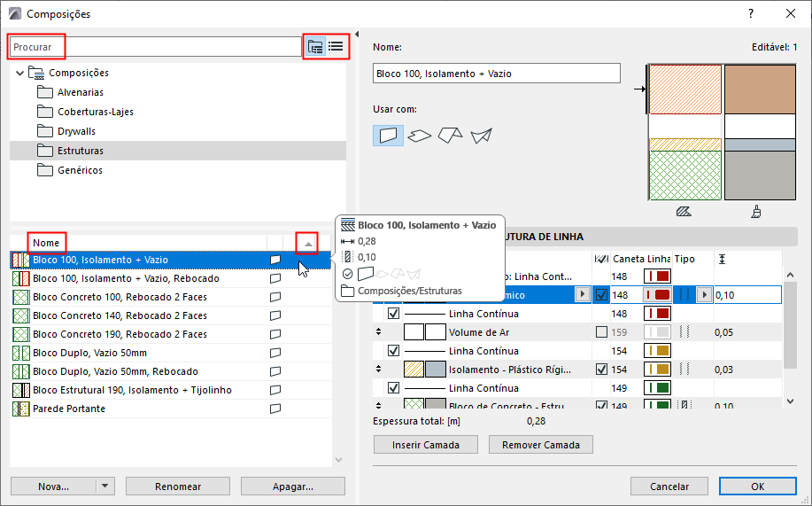812x506 pixels.
Task: Click the 0,10 thickness field of selected layer
Action: point(747,295)
